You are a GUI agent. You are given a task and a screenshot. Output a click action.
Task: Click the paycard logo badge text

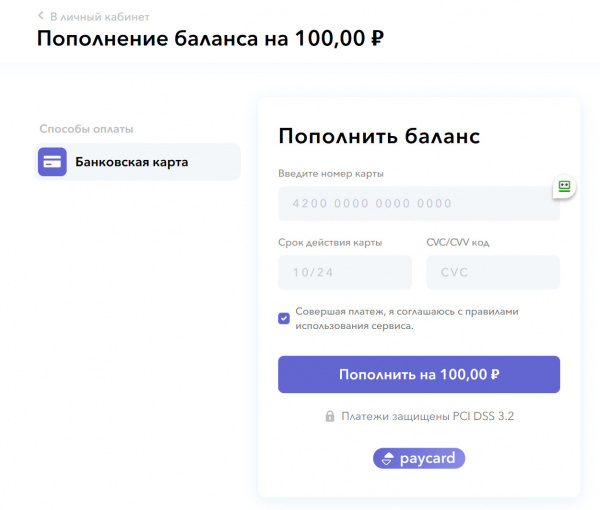427,459
